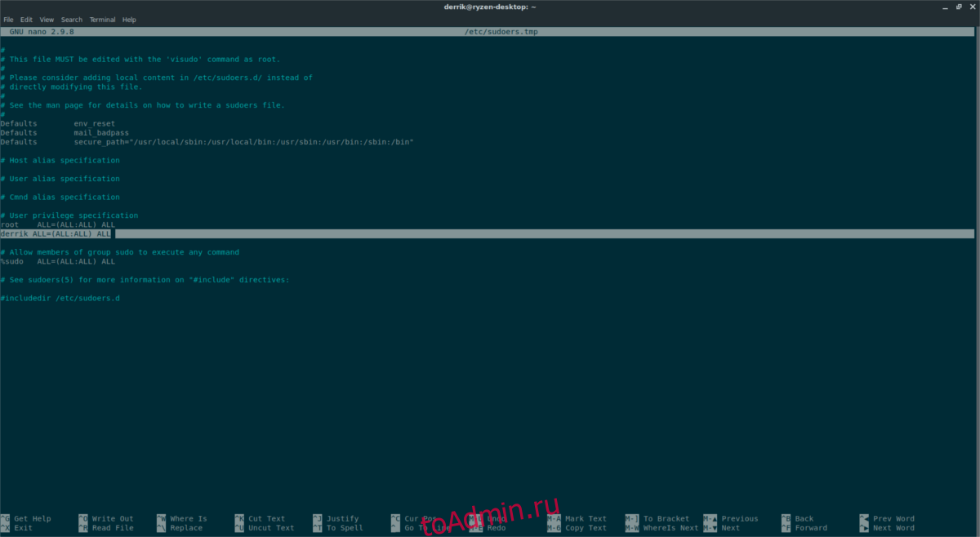
Task: Click the Where Is shortcut label
Action: (x=188, y=518)
